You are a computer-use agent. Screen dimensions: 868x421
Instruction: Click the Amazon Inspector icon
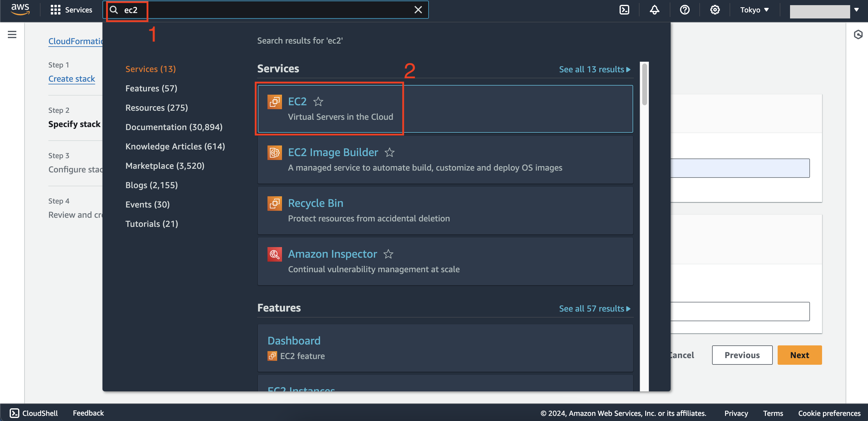point(275,254)
